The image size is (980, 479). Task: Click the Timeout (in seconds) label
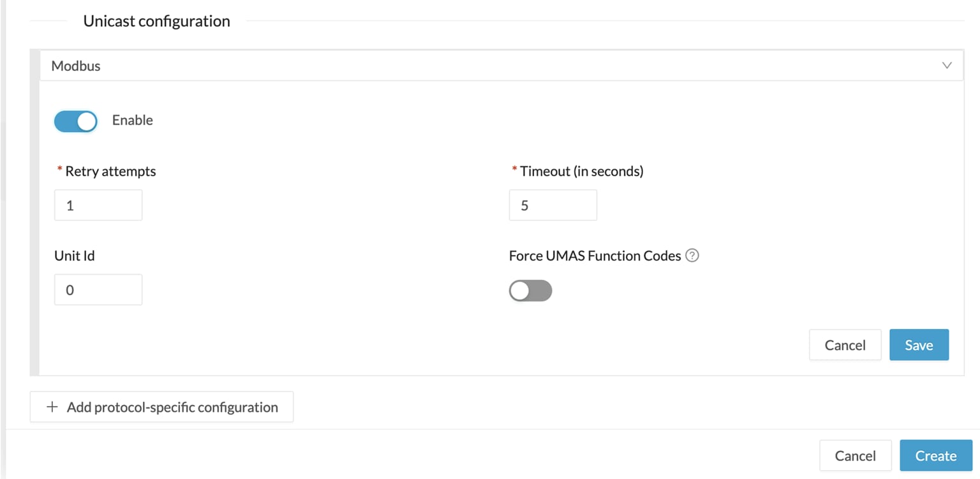581,171
